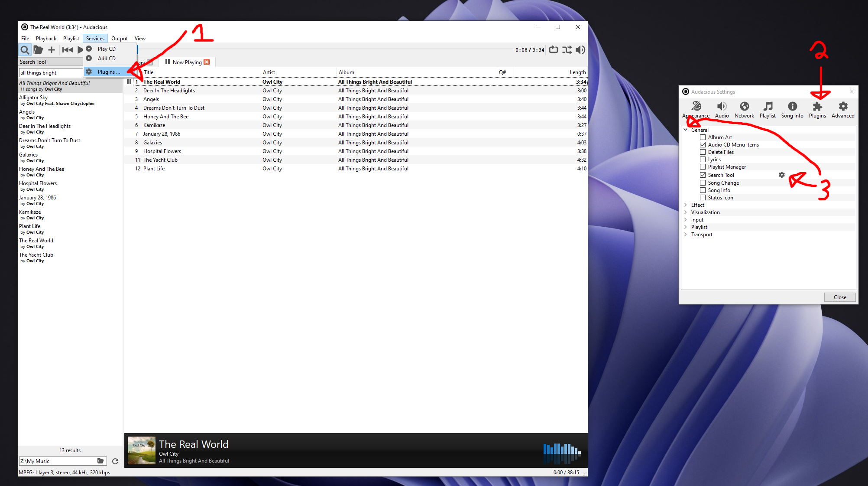Click the volume speaker icon
This screenshot has height=486, width=868.
580,50
